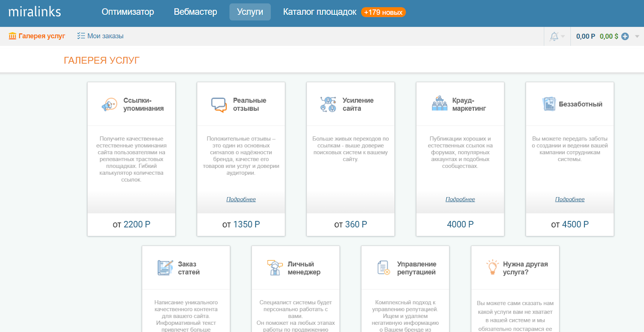This screenshot has width=644, height=332.
Task: Click the Усиление сайта network icon
Action: tap(328, 104)
